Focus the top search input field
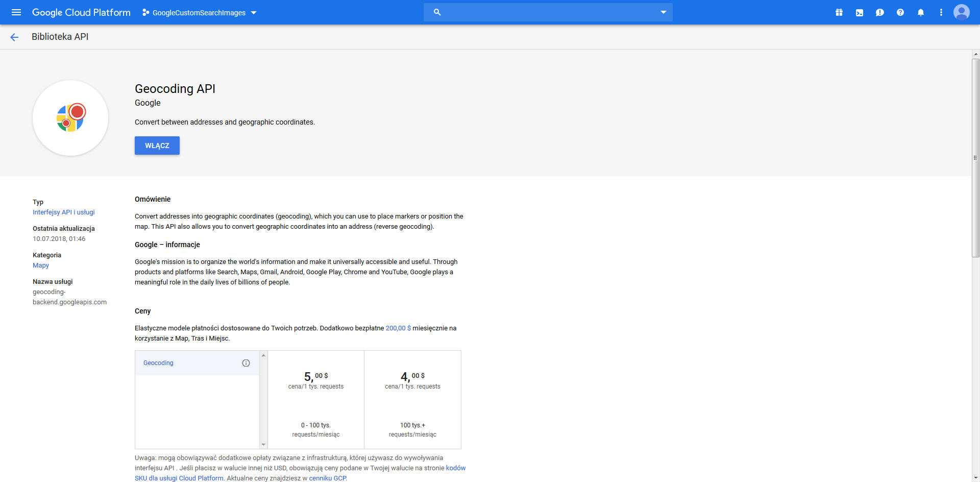Viewport: 980px width, 482px height. tap(548, 12)
